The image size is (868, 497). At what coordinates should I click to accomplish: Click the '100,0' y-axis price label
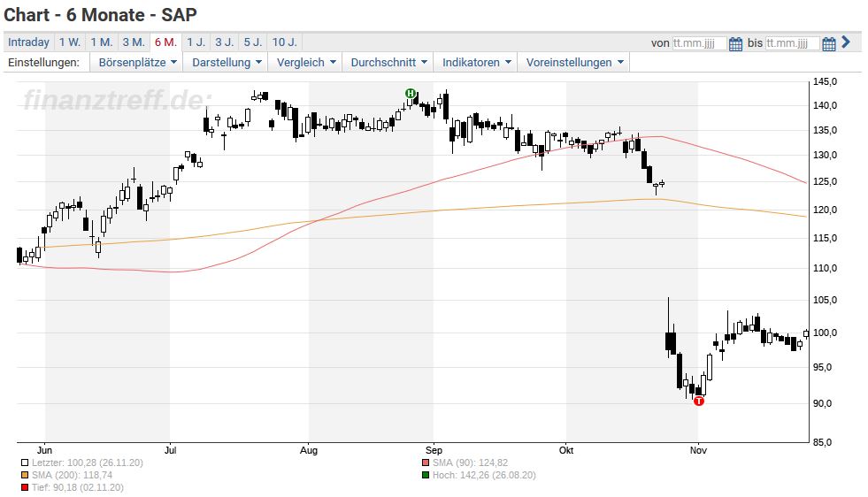click(x=825, y=333)
